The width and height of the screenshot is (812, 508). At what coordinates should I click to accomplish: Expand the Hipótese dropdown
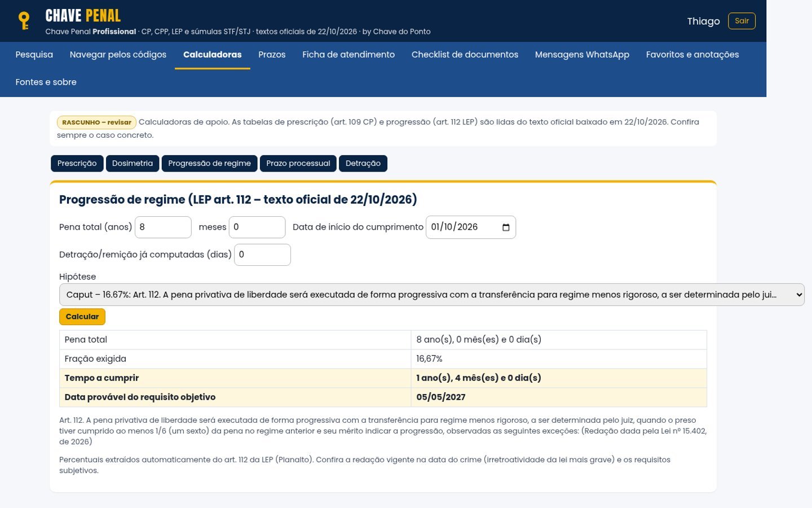pyautogui.click(x=431, y=295)
